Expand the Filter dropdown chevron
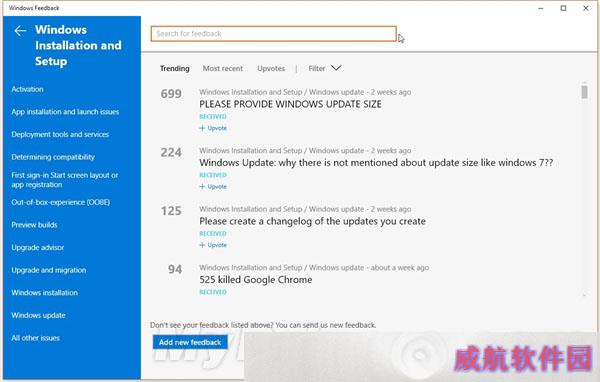The image size is (600, 382). [x=336, y=68]
